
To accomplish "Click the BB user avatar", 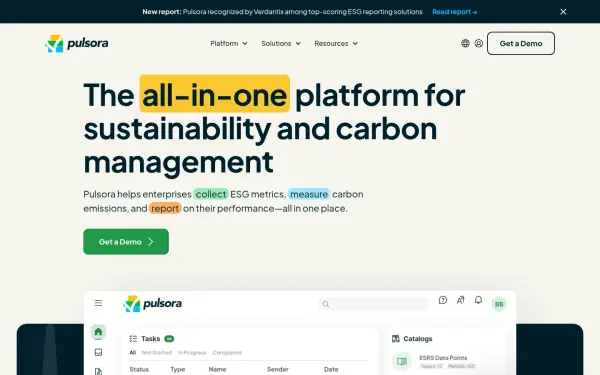I will (499, 304).
